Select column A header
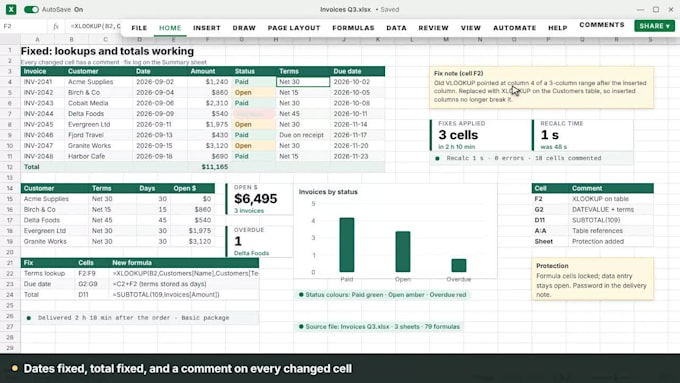Screen dimensions: 680x383 [38, 39]
